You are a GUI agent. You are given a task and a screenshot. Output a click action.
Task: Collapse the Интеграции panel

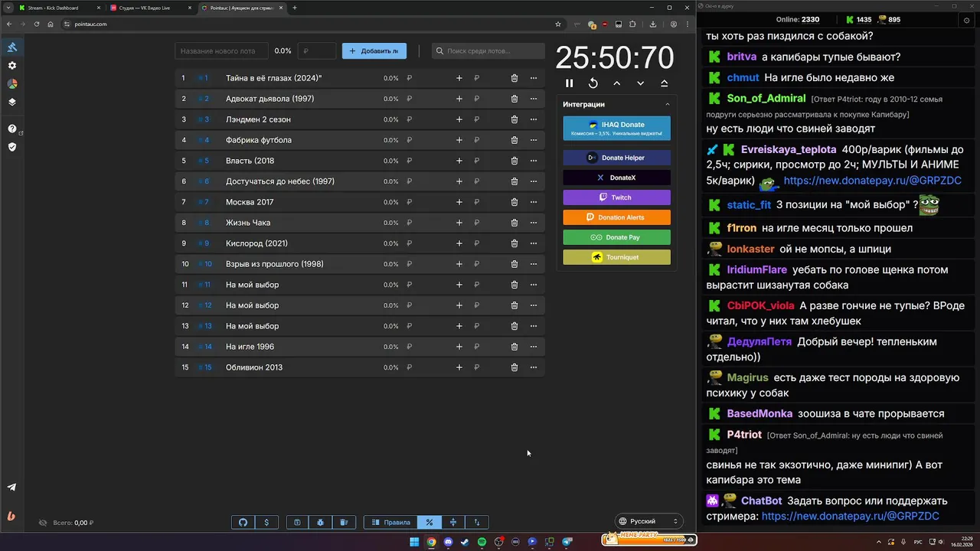pyautogui.click(x=667, y=104)
